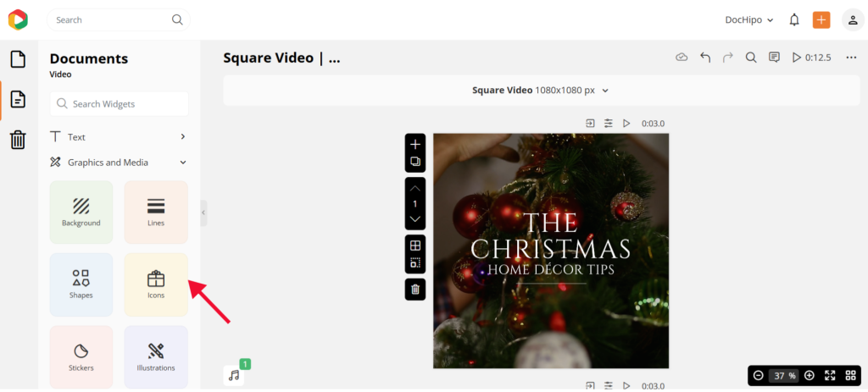Click the orange plus create button
The image size is (868, 392).
coord(821,20)
